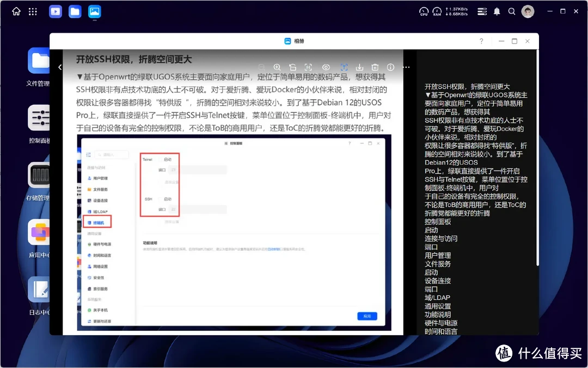588x368 pixels.
Task: Collapse the viewer panel with left chevron
Action: (60, 68)
